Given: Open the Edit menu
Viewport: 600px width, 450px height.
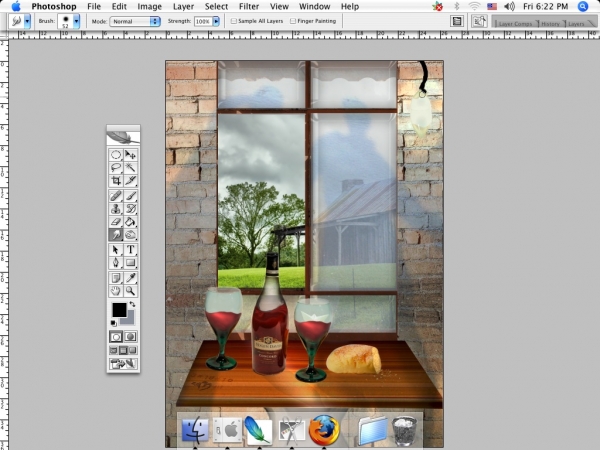Looking at the screenshot, I should (x=119, y=7).
